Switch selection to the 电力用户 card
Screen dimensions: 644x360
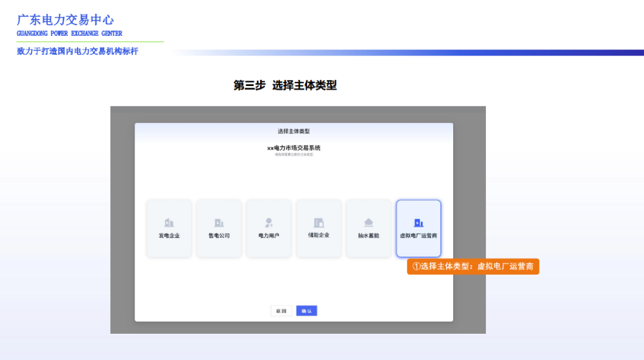click(268, 227)
